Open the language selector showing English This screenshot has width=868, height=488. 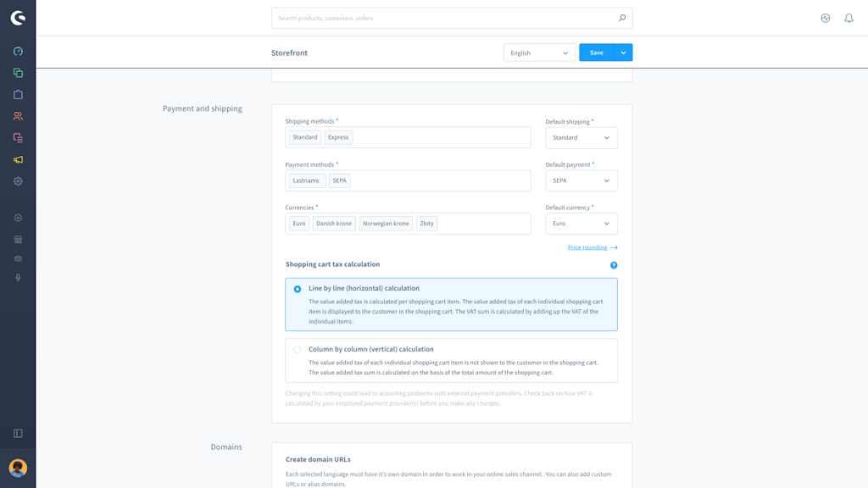point(539,52)
